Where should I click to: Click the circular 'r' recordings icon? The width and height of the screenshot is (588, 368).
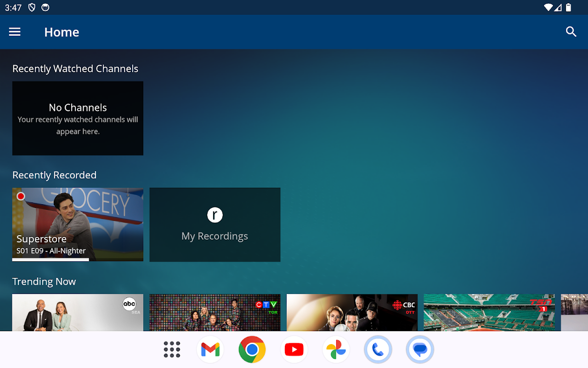tap(215, 215)
